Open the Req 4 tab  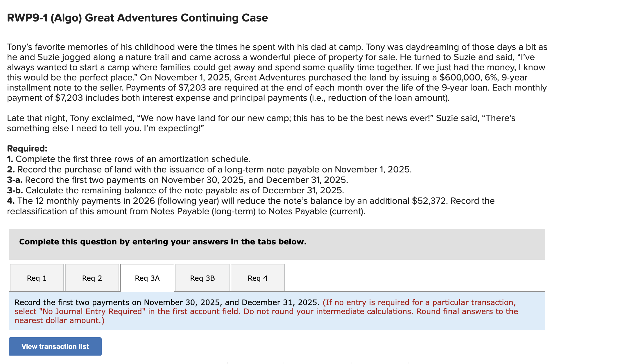point(257,278)
